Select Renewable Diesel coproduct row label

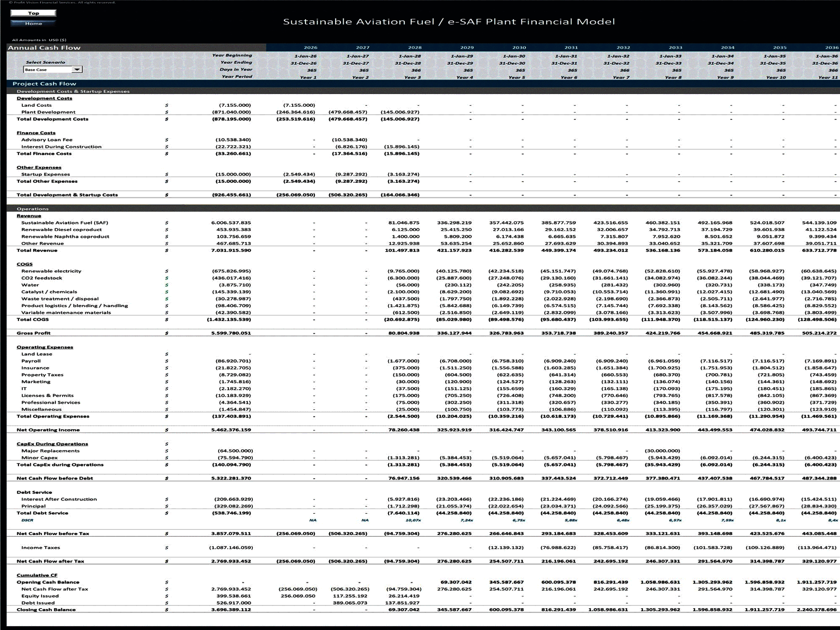pyautogui.click(x=61, y=230)
